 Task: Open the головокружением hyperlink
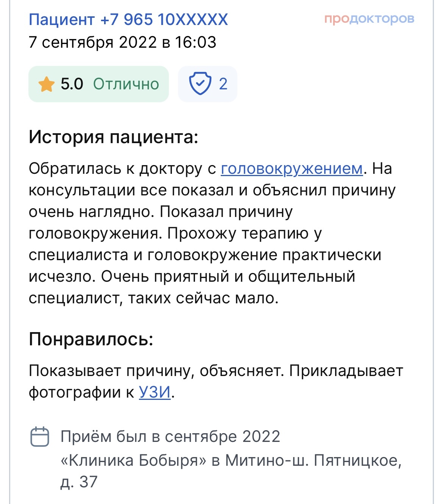[x=292, y=169]
